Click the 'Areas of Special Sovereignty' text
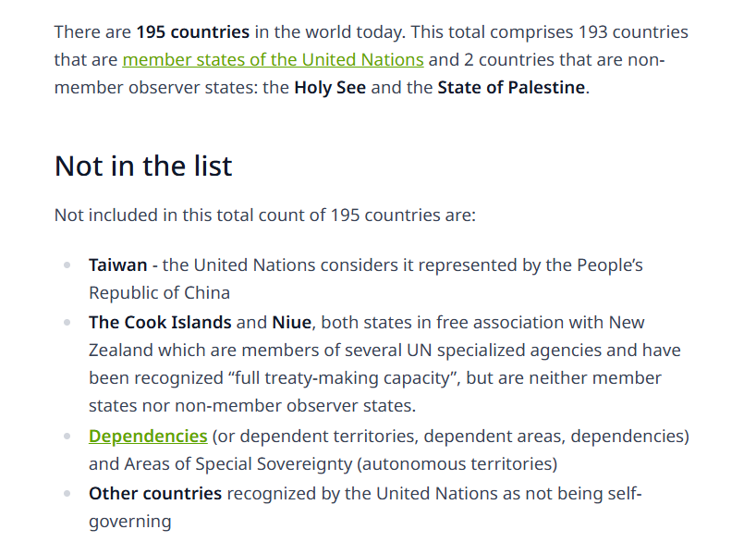Image resolution: width=756 pixels, height=554 pixels. 238,464
